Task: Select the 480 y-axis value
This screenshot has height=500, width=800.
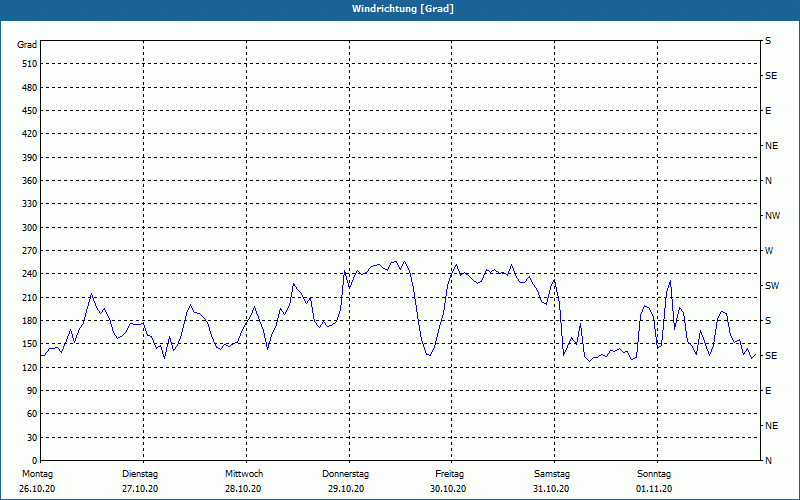Action: (x=29, y=88)
